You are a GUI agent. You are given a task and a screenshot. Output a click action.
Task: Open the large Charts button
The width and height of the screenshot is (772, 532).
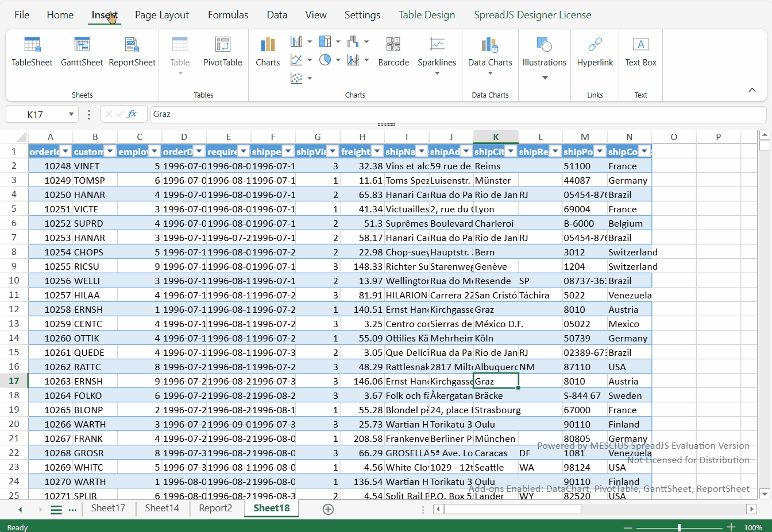268,52
